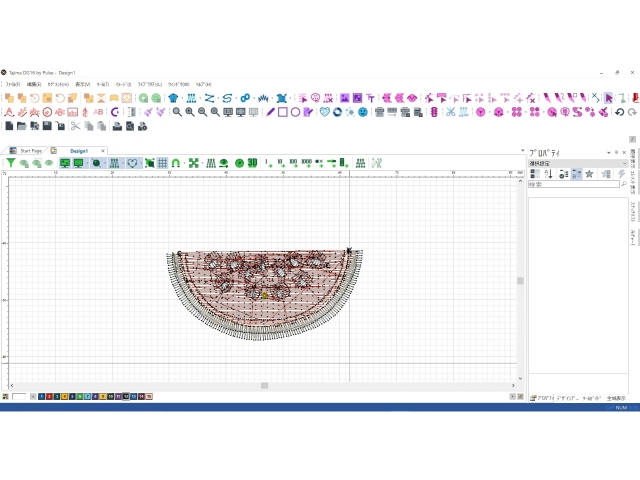
Task: Open the 表示 view menu
Action: 82,84
